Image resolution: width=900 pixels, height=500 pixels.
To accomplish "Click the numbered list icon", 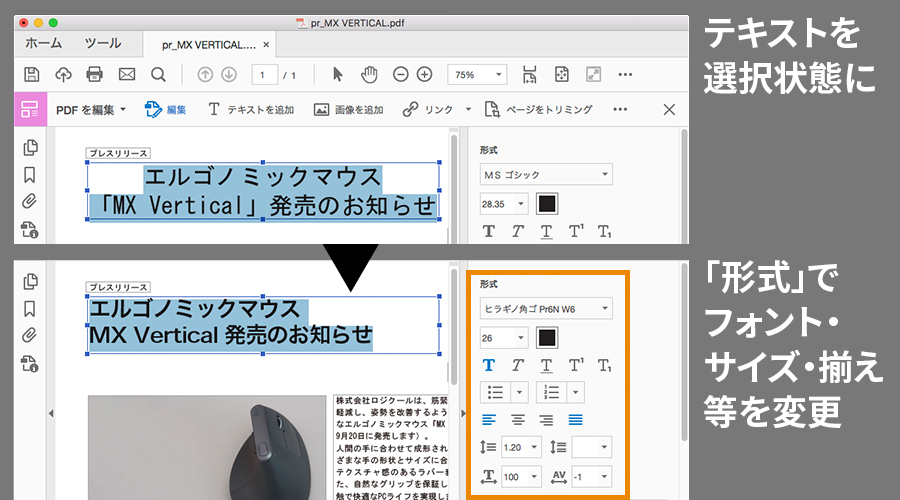I will click(x=552, y=393).
